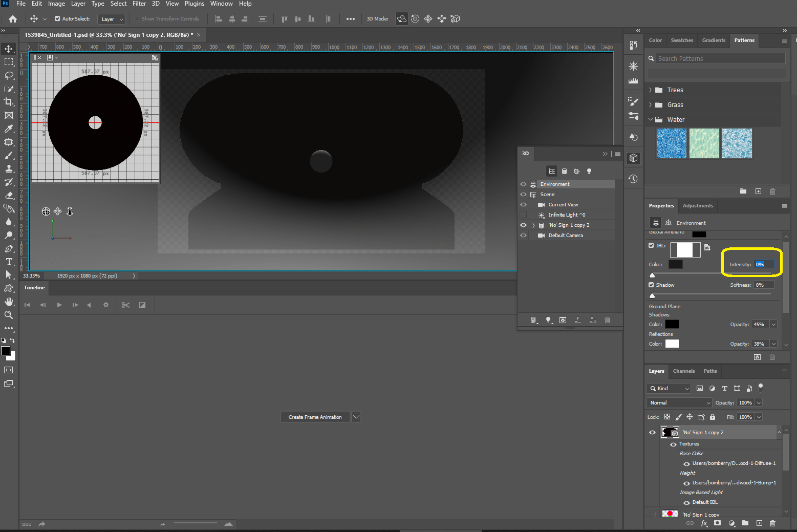Viewport: 797px width, 532px height.
Task: Open the layer effects fx menu
Action: (x=704, y=523)
